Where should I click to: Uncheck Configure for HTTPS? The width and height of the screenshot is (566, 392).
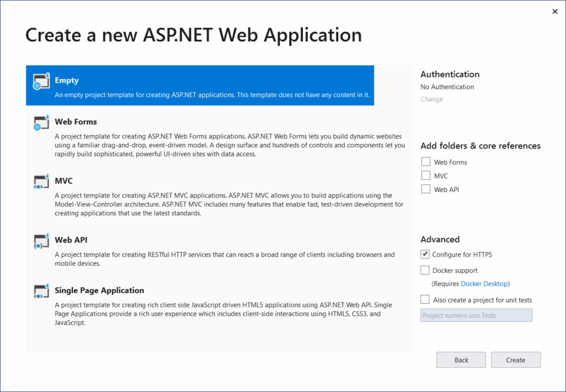(x=425, y=255)
